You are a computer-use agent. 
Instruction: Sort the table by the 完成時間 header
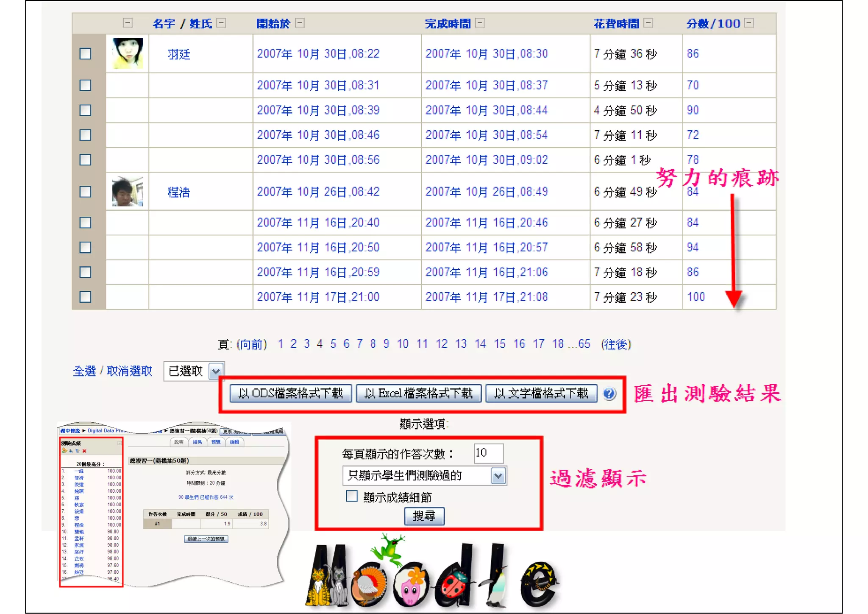tap(448, 24)
